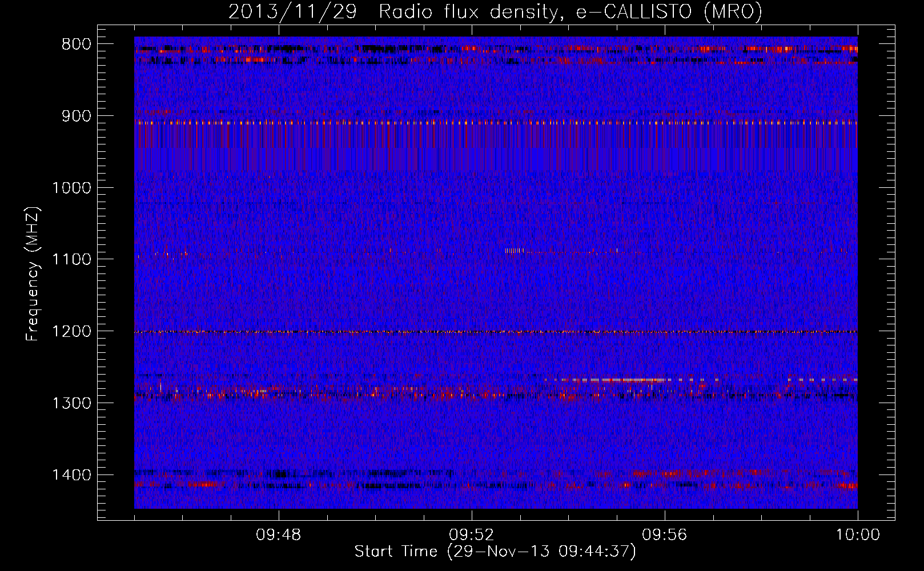Click the 09:48 time tick label

pyautogui.click(x=279, y=535)
